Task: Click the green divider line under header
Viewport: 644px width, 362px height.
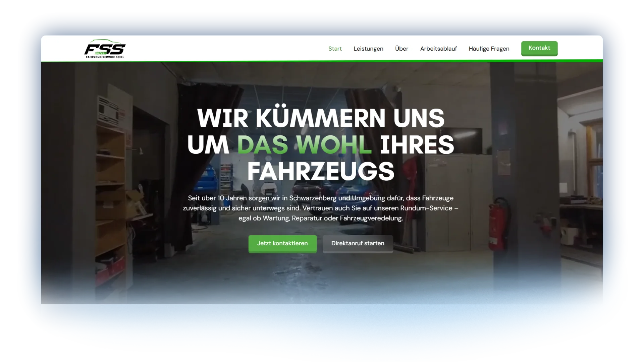Action: tap(322, 61)
